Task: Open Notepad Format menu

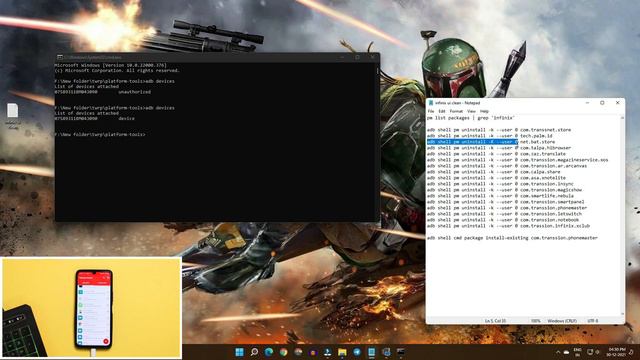Action: click(456, 111)
